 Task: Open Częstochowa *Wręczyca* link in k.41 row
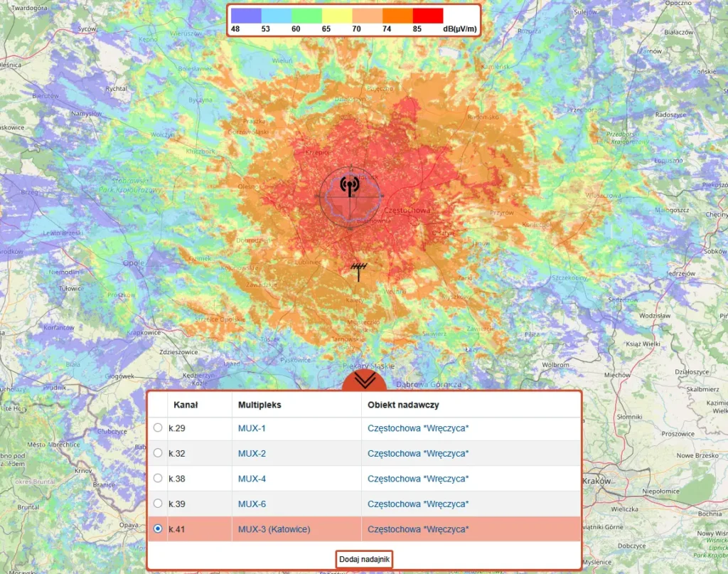click(418, 529)
